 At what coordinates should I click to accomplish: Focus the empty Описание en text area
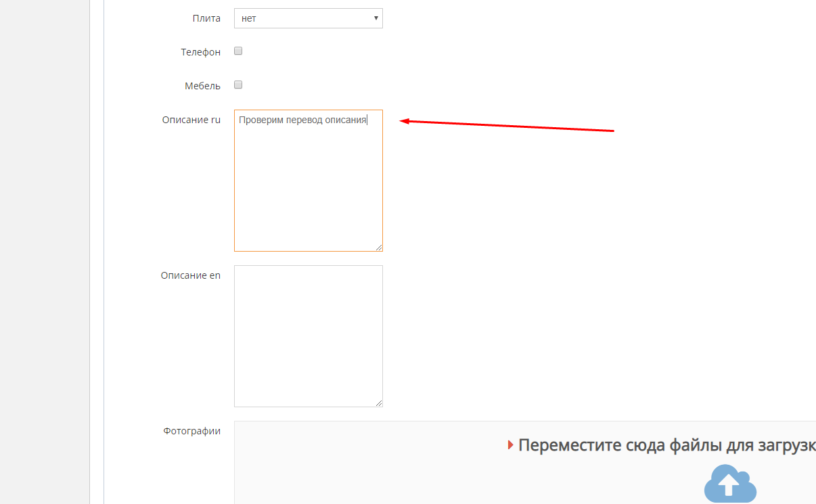point(308,336)
